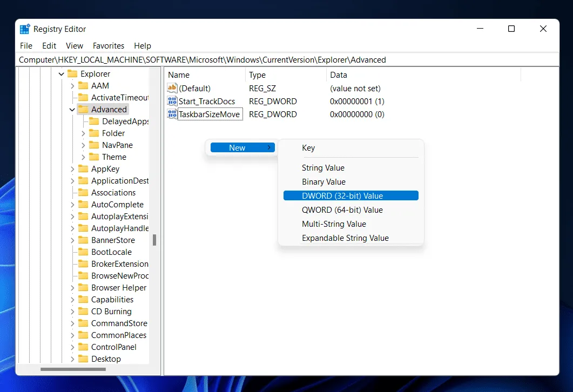Click the CommandStore folder icon

pos(83,323)
